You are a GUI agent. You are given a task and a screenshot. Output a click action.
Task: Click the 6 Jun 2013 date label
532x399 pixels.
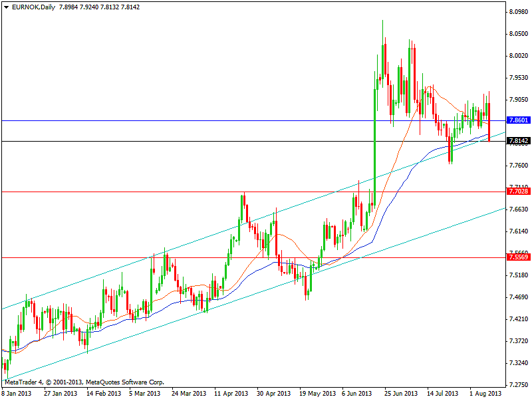coord(356,393)
